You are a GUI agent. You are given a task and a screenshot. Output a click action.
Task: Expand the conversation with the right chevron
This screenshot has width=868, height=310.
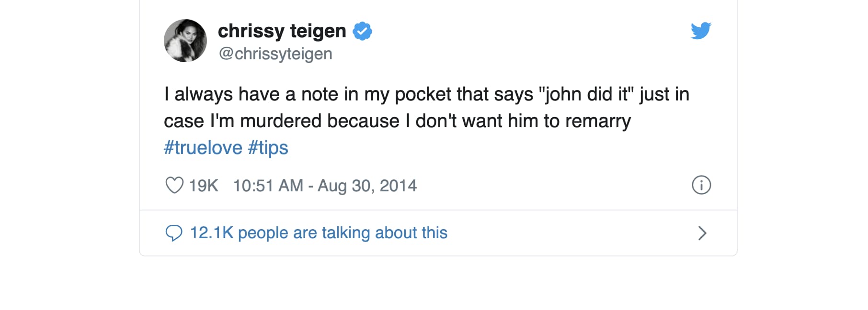point(703,233)
